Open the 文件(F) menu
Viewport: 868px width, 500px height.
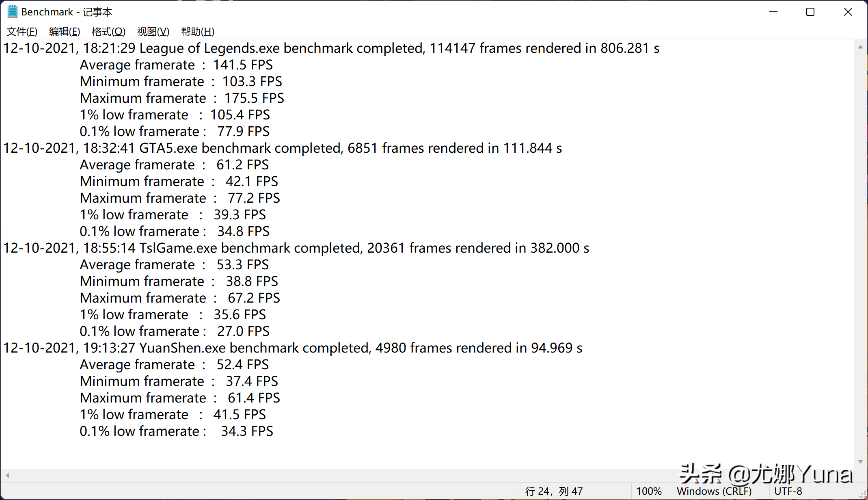pyautogui.click(x=22, y=32)
